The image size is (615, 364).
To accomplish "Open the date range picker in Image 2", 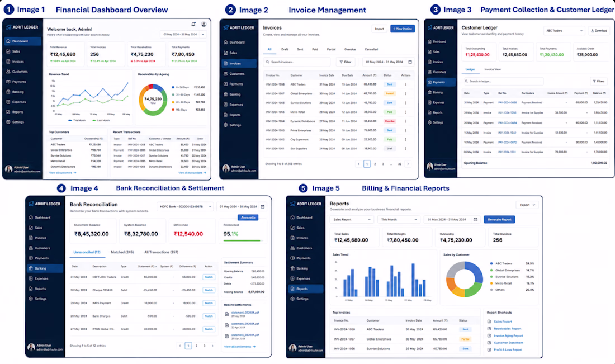I will [389, 62].
